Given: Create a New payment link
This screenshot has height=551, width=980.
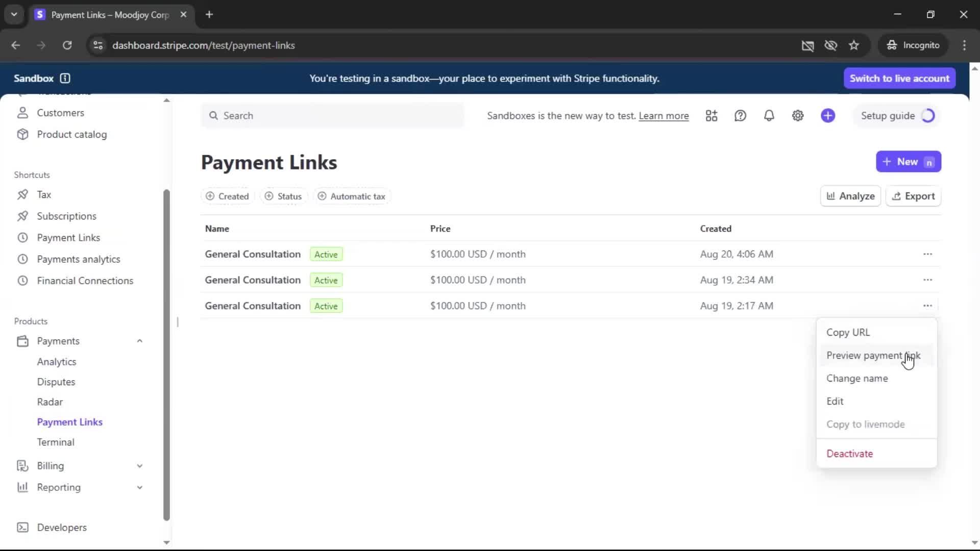Looking at the screenshot, I should (909, 162).
